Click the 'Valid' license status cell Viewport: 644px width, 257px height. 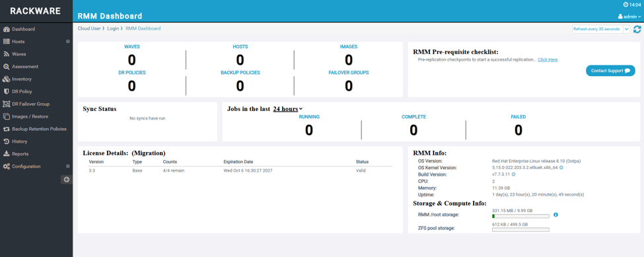click(x=361, y=170)
